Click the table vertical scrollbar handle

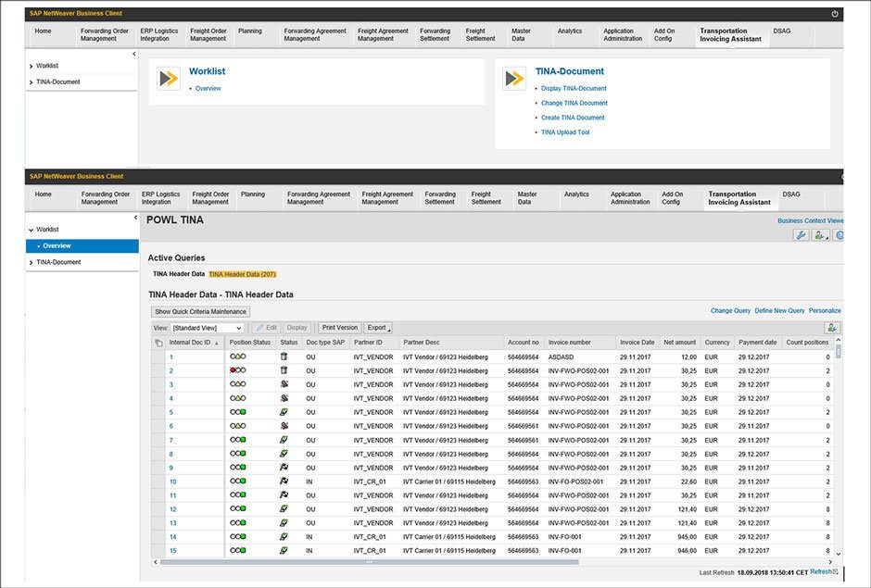(839, 352)
